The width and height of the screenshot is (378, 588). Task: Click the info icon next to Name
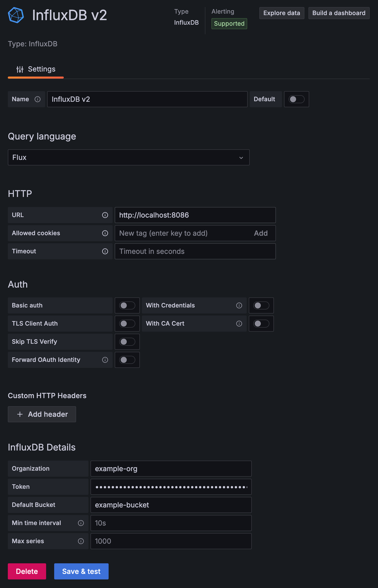38,99
